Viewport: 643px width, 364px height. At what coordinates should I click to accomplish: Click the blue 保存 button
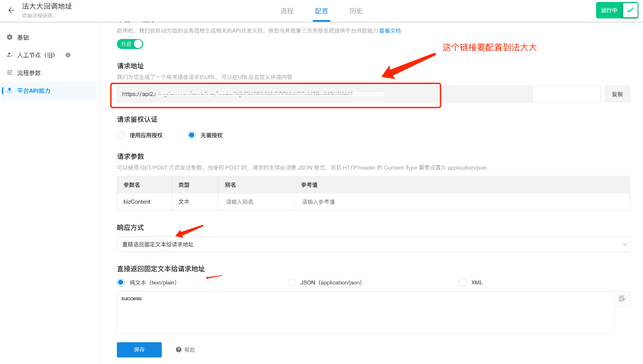click(x=139, y=350)
